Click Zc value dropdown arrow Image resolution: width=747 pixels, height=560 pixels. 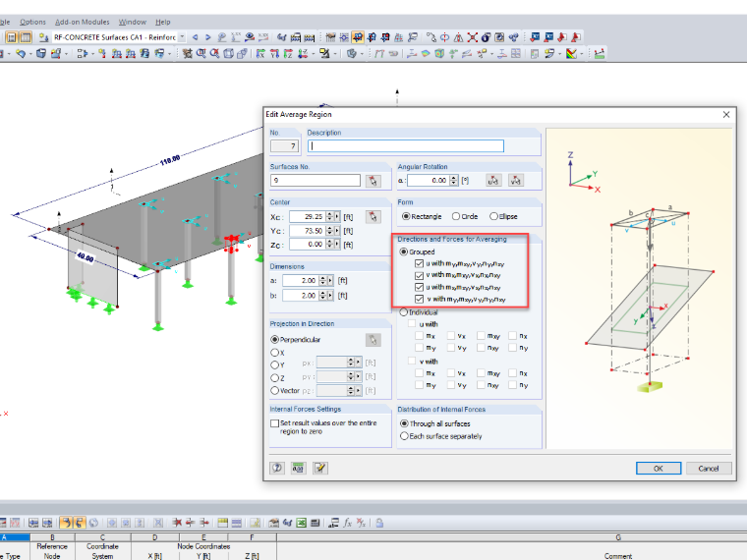337,245
